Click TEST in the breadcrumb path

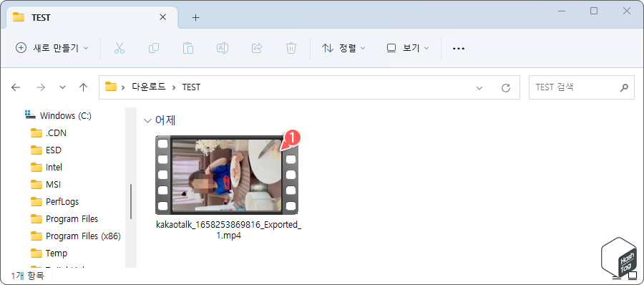pos(191,87)
